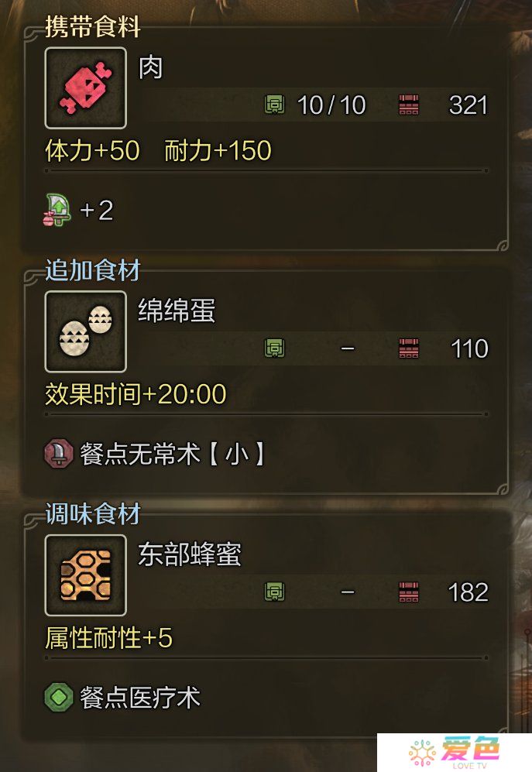Image resolution: width=532 pixels, height=772 pixels.
Task: Click the 餐点医疗术 skill label
Action: coord(140,697)
